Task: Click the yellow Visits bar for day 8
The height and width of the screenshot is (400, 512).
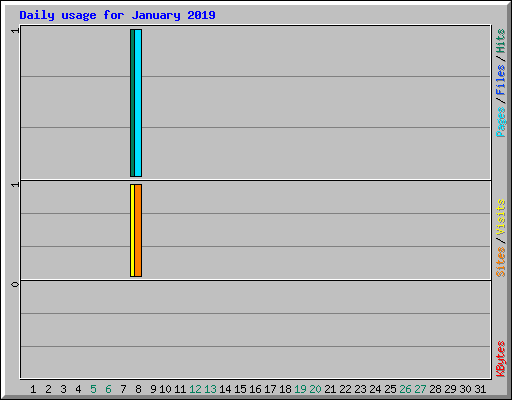Action: [132, 230]
